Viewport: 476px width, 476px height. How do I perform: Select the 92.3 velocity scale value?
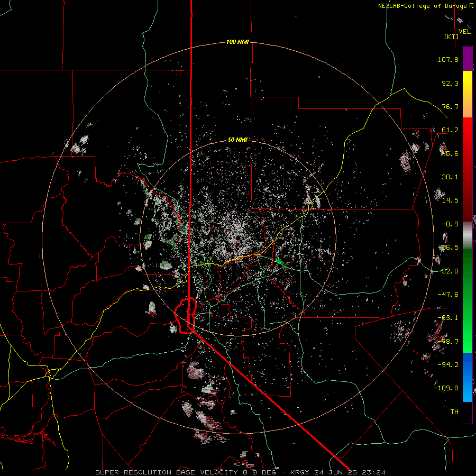pos(450,83)
